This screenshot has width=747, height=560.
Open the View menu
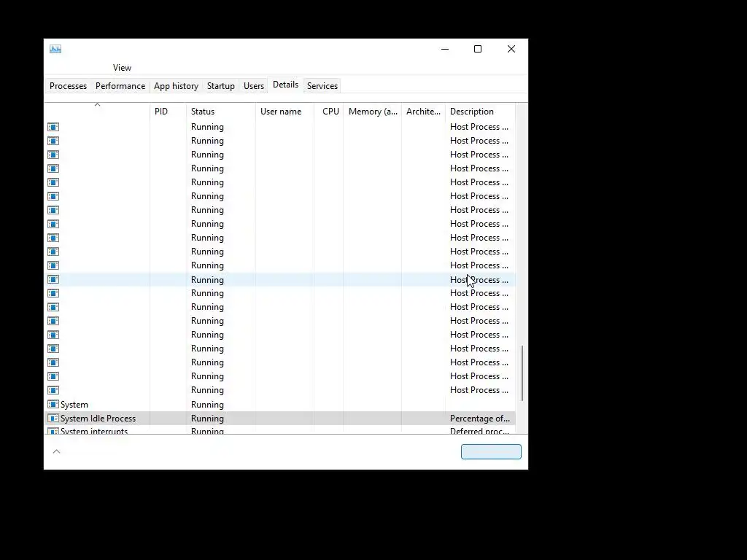point(122,68)
